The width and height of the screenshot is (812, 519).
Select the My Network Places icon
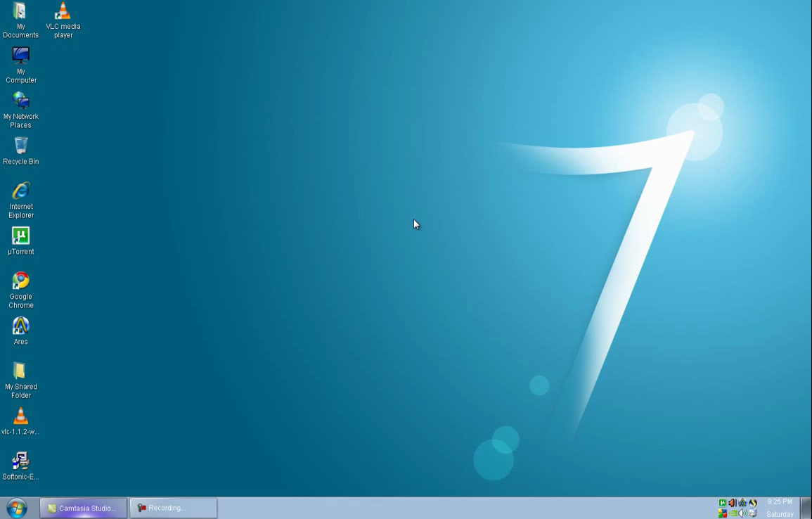pyautogui.click(x=20, y=110)
